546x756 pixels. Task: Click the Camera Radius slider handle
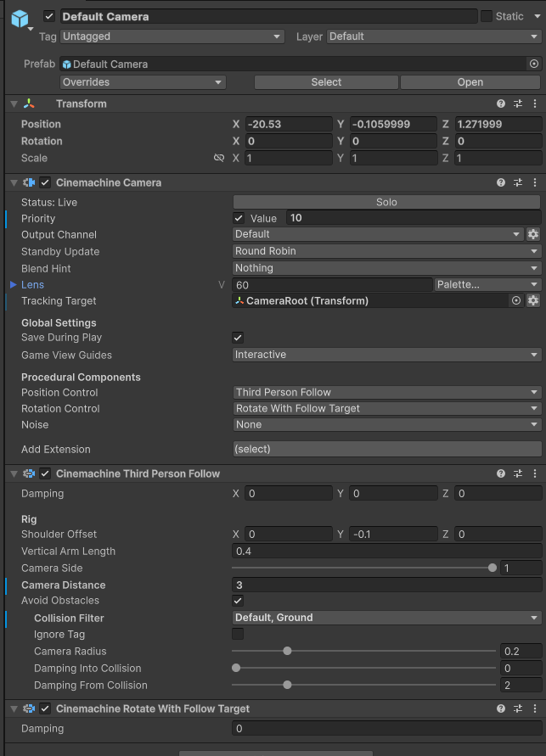pos(287,651)
